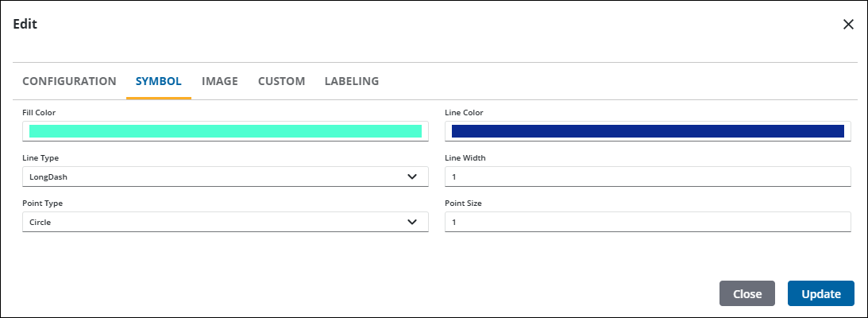868x318 pixels.
Task: Expand the Line Type chevron arrow
Action: click(412, 176)
